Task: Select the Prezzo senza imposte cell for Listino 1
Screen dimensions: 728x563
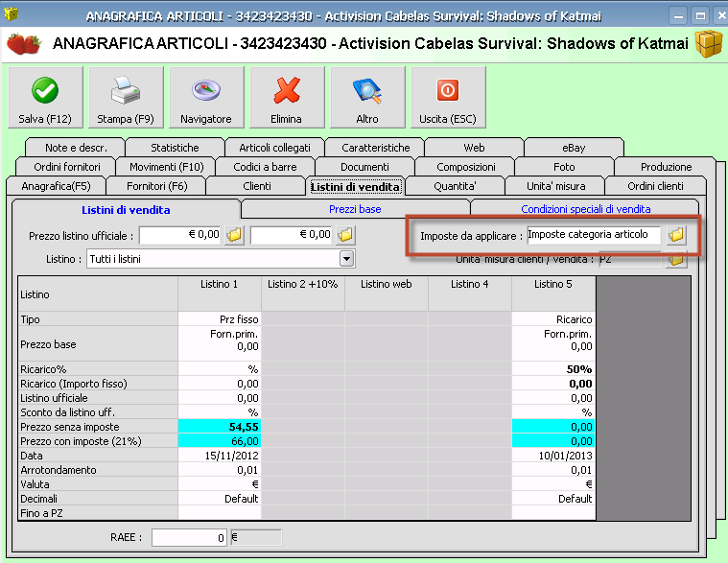Action: pyautogui.click(x=220, y=425)
